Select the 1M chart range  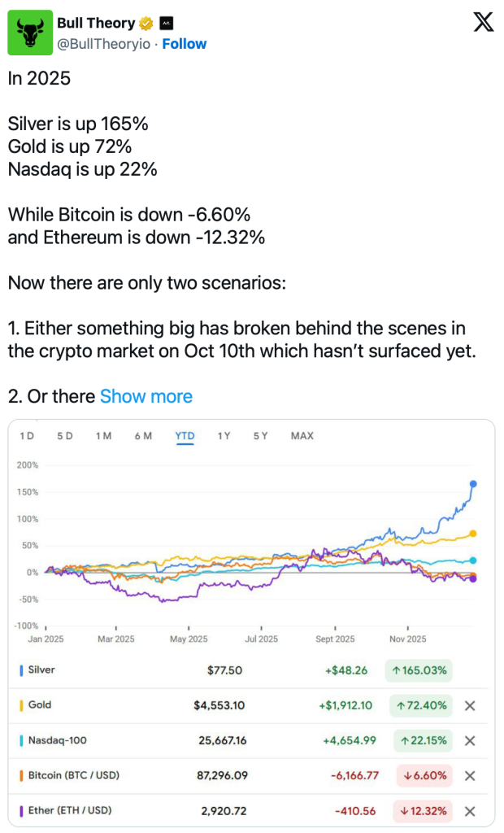click(x=103, y=436)
